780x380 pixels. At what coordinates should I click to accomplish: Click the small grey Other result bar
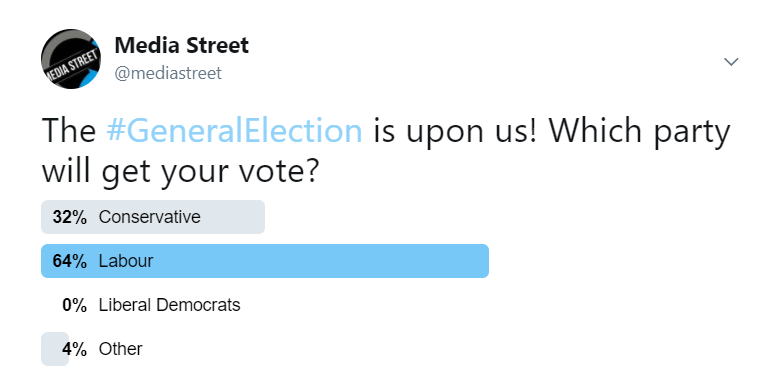(55, 349)
